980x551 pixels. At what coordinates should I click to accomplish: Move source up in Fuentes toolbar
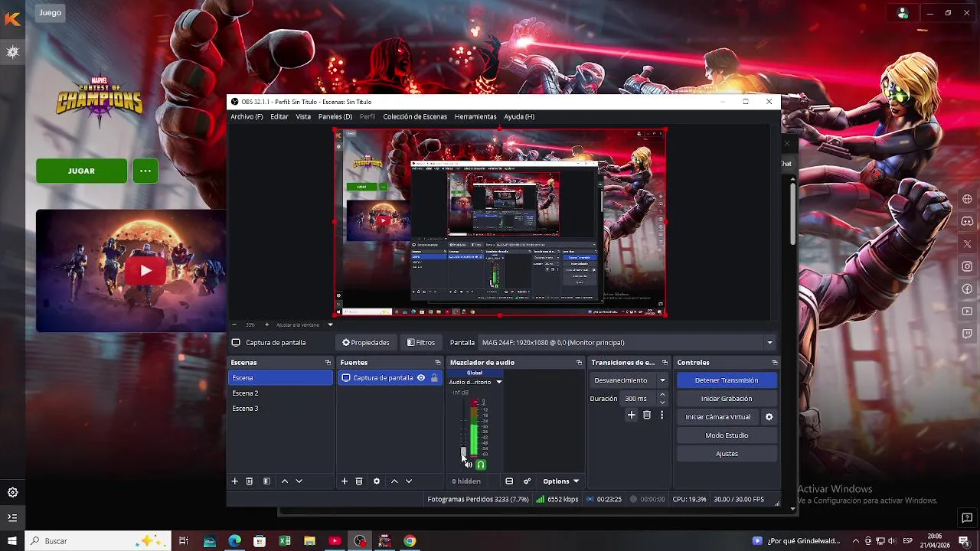click(394, 481)
